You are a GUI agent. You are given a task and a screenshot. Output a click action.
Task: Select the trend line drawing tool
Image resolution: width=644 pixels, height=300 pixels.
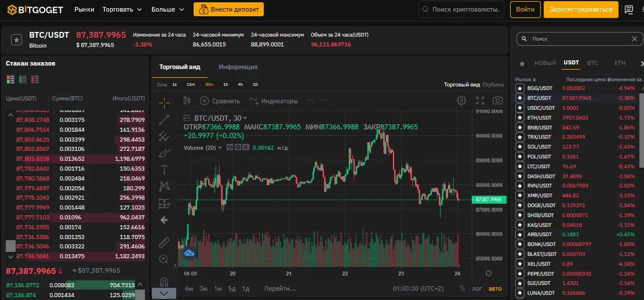coord(164,120)
